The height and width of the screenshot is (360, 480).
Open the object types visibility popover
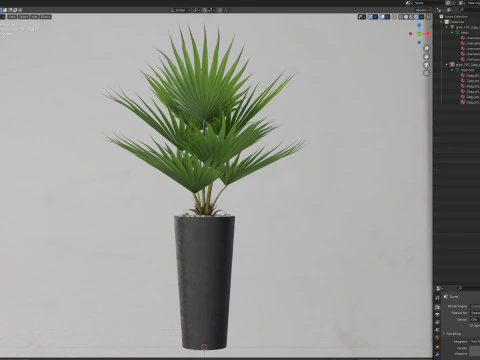pyautogui.click(x=362, y=17)
